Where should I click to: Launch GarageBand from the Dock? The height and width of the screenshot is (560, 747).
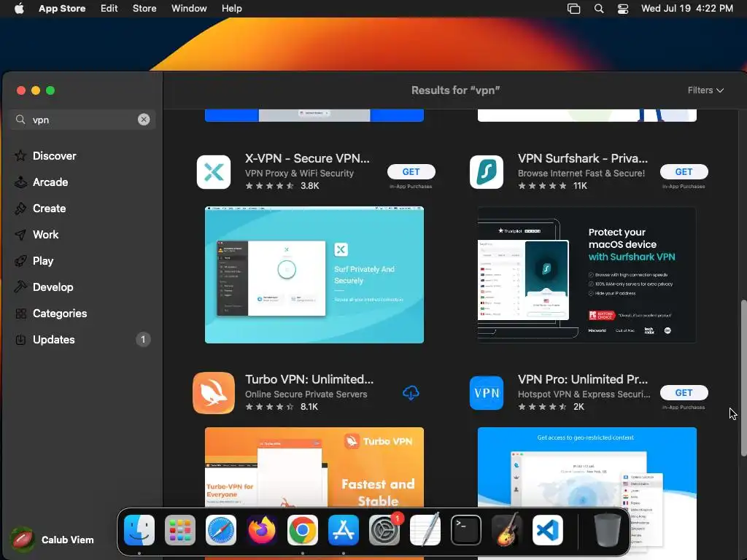tap(507, 530)
